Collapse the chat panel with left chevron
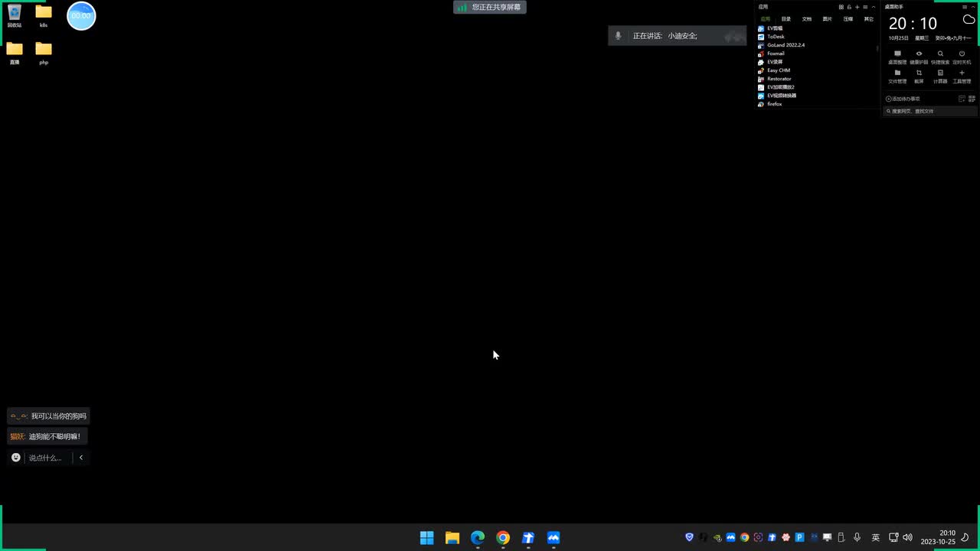 pos(81,458)
